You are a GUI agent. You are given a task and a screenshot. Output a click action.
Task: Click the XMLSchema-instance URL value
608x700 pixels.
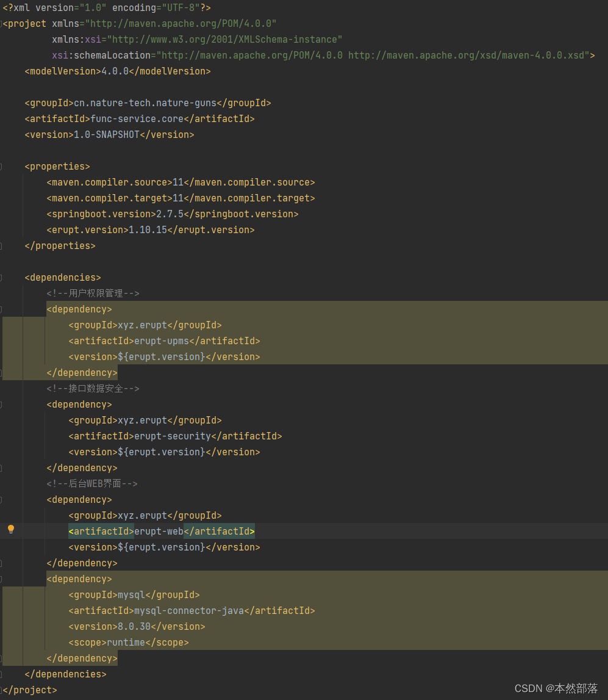tap(224, 40)
